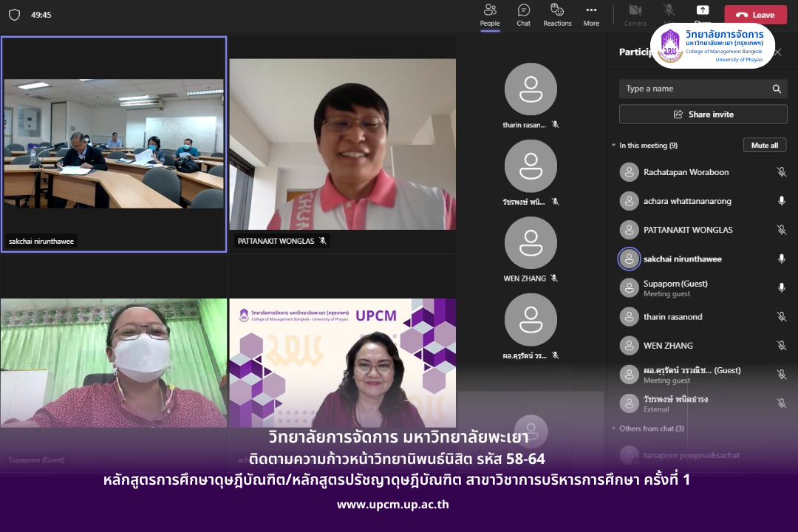Turn on the Camera
Screen dimensions: 798x532
click(635, 16)
